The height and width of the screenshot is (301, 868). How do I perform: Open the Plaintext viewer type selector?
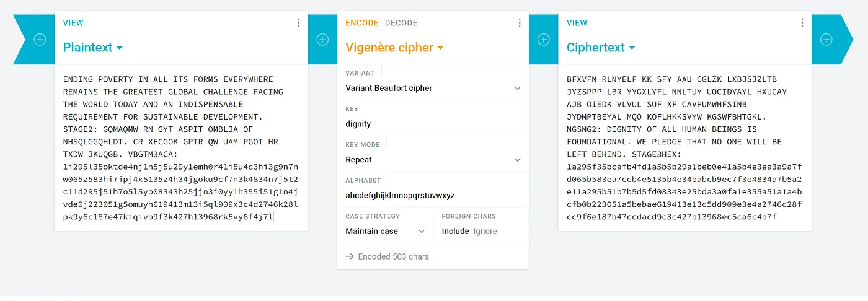tap(93, 48)
